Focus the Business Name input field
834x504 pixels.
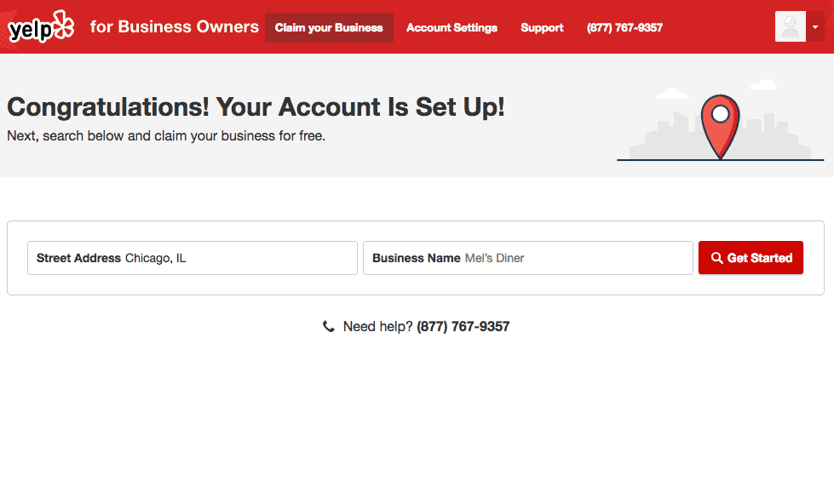coord(575,258)
